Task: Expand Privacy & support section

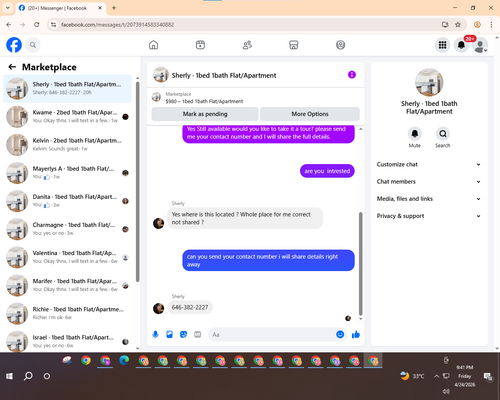Action: click(429, 216)
